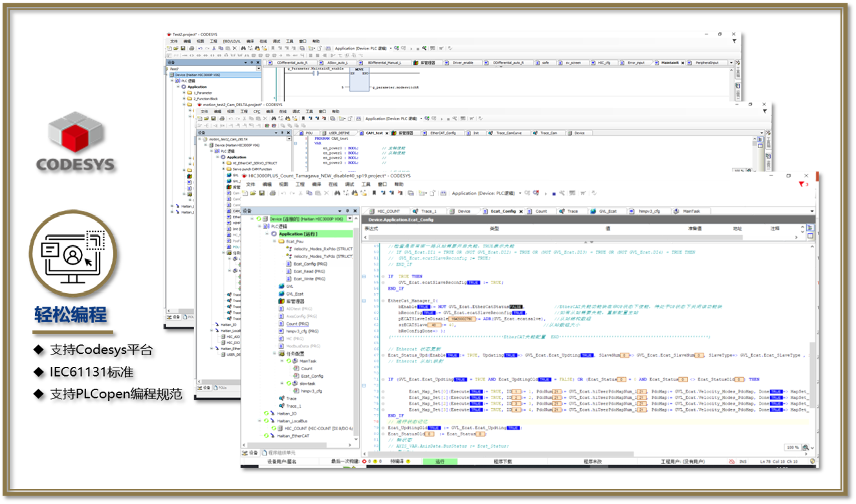
Task: Select Trace_CamCurve tab in motion_test2 window
Action: pos(509,133)
